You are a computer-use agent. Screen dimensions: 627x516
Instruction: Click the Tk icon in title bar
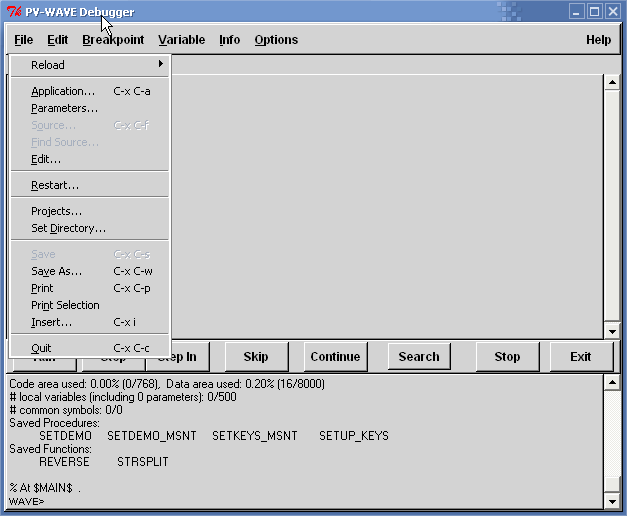(x=14, y=12)
